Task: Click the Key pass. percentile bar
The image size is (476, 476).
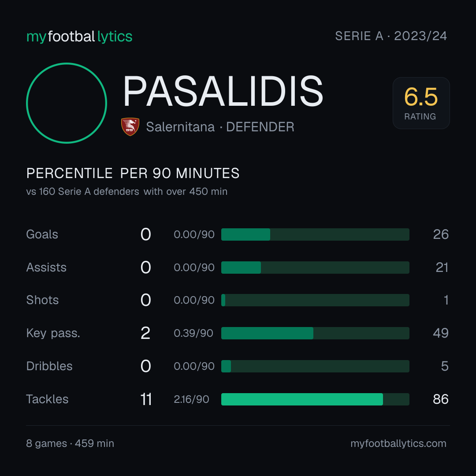Action: coord(315,333)
